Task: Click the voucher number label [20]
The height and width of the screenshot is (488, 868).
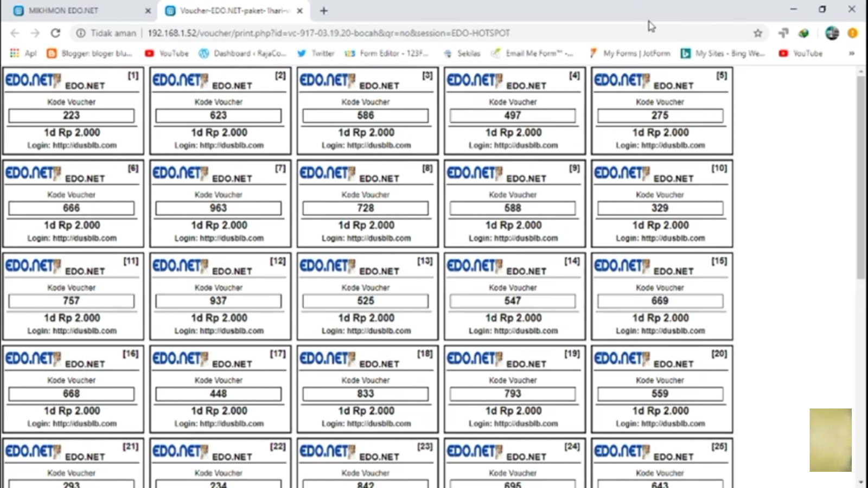Action: 719,354
